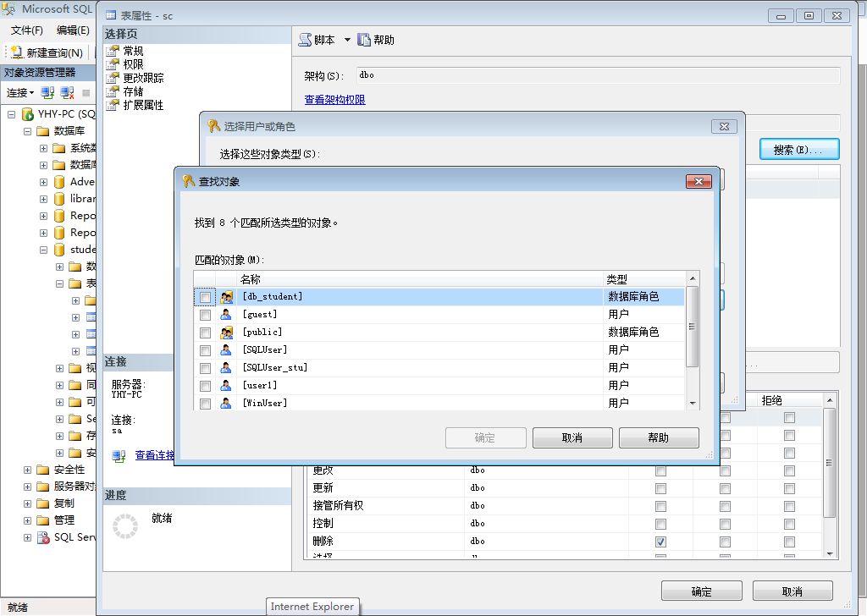Collapse the YHY-PC server node
This screenshot has height=616, width=867.
(12, 115)
